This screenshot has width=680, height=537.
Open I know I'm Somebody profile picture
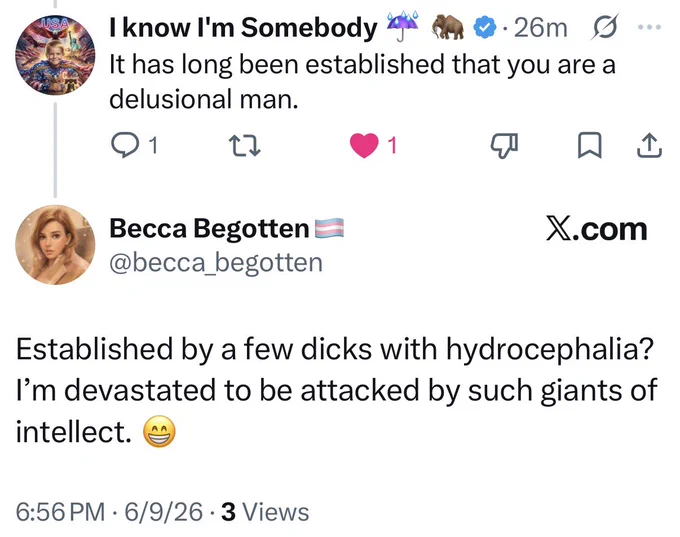55,55
